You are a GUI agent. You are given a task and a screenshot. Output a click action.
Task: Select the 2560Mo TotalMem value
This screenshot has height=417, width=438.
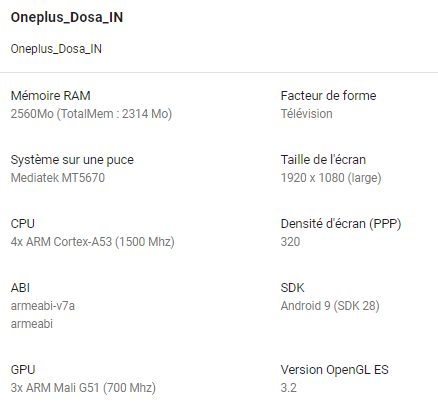point(91,114)
